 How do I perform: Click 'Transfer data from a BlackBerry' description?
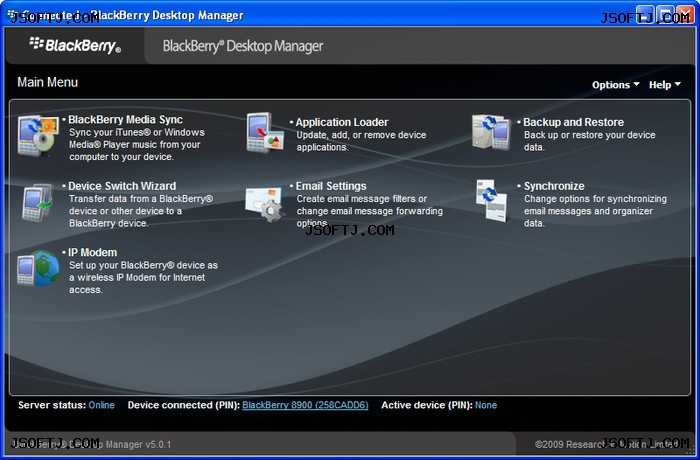click(141, 211)
